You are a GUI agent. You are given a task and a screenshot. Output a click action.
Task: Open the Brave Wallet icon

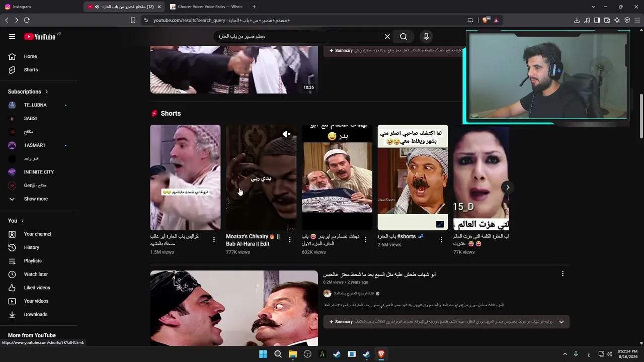[x=607, y=20]
